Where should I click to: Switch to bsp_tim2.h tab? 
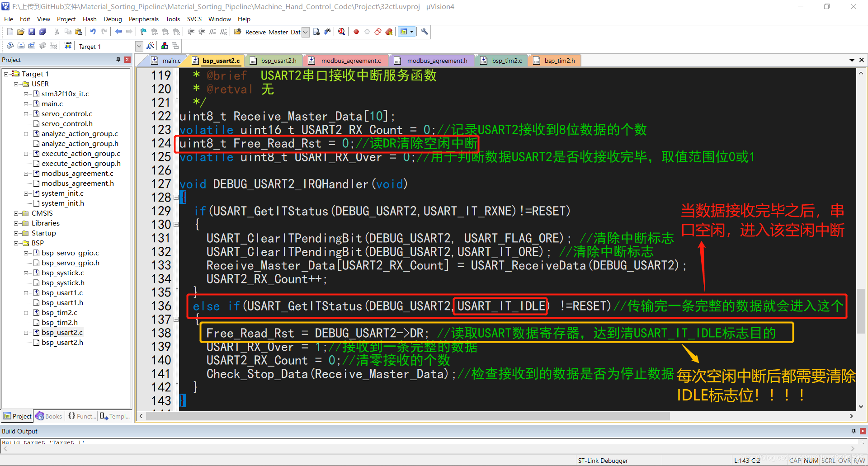point(555,61)
